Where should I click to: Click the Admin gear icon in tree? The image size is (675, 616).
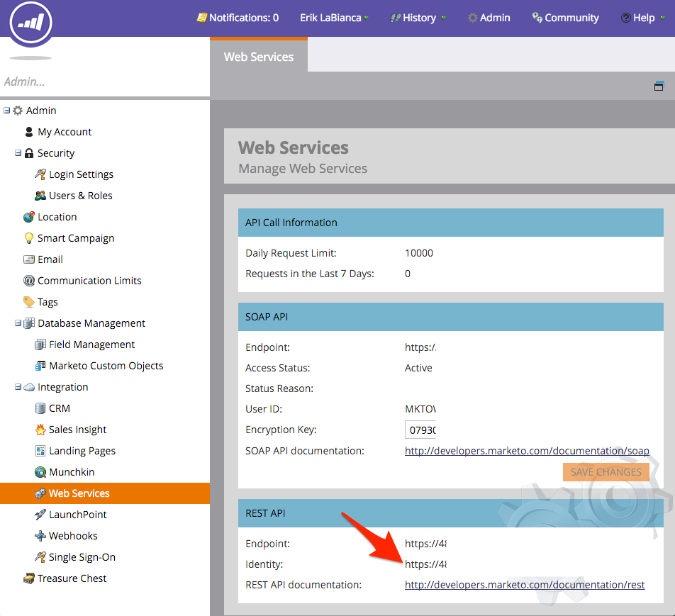[18, 111]
